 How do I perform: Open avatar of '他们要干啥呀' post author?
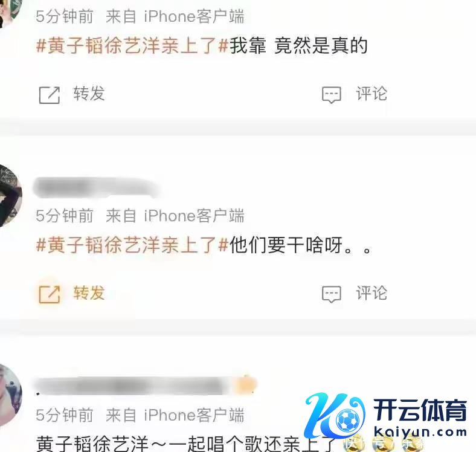point(10,196)
